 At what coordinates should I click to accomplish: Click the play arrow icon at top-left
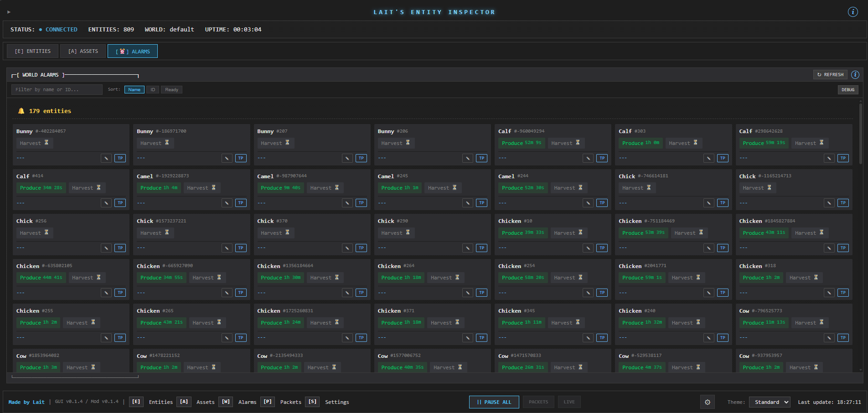[9, 12]
